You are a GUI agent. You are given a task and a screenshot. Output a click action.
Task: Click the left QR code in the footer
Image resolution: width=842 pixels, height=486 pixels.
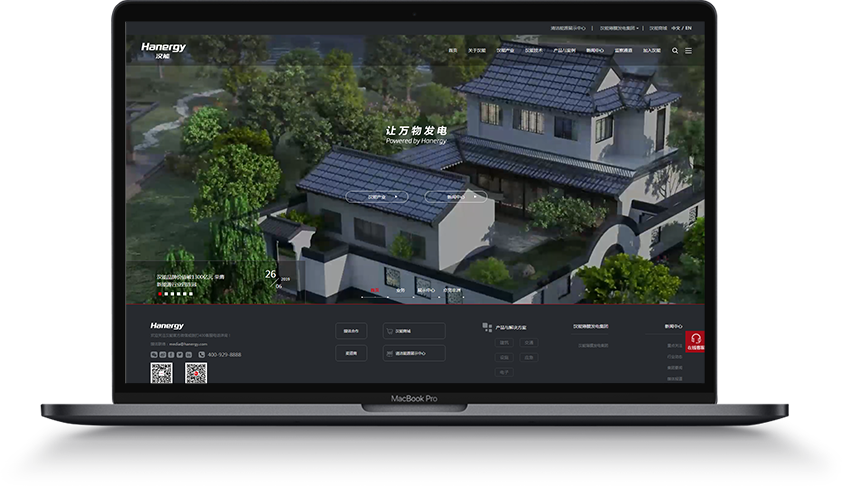click(162, 373)
